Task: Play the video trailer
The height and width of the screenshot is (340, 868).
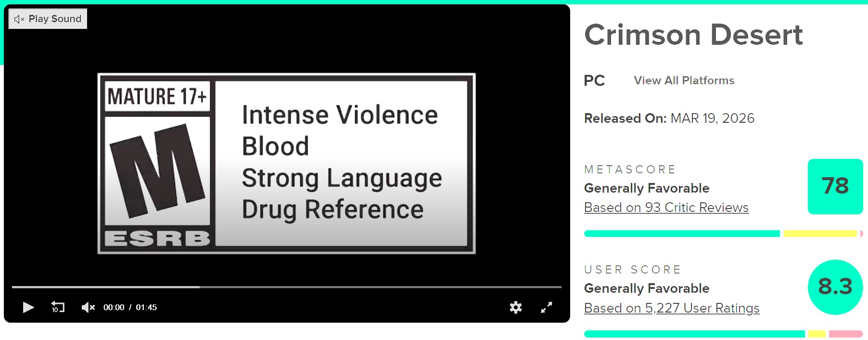Action: [28, 307]
